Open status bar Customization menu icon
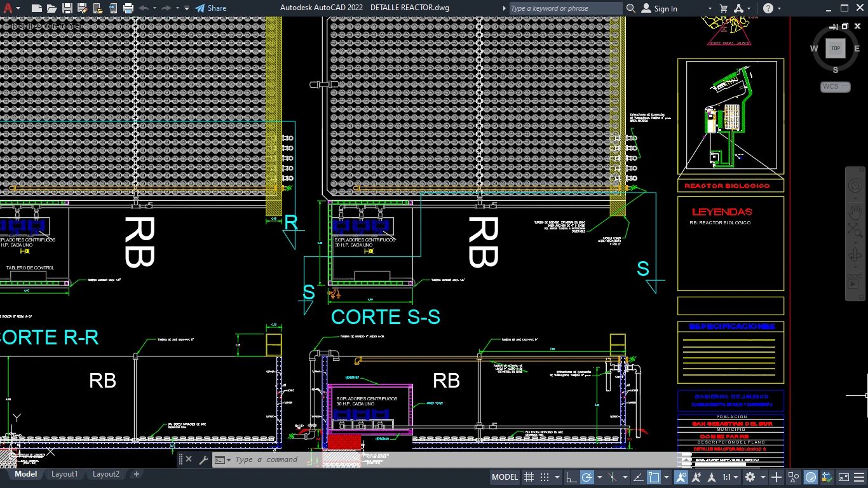This screenshot has width=868, height=488. tap(860, 477)
